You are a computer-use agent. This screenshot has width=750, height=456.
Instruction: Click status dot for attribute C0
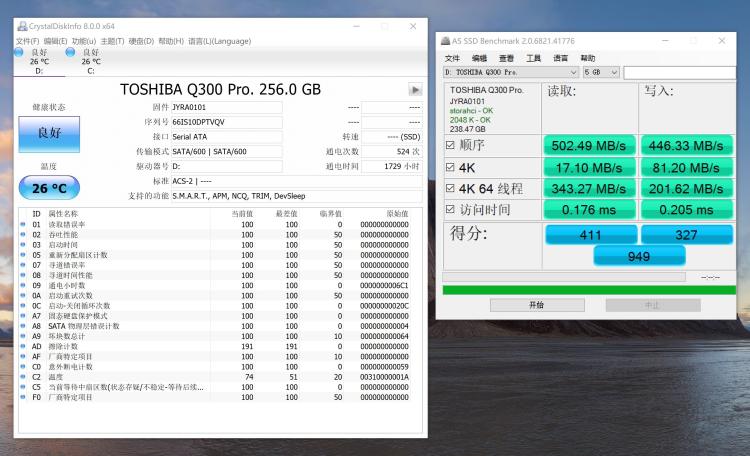[23, 367]
